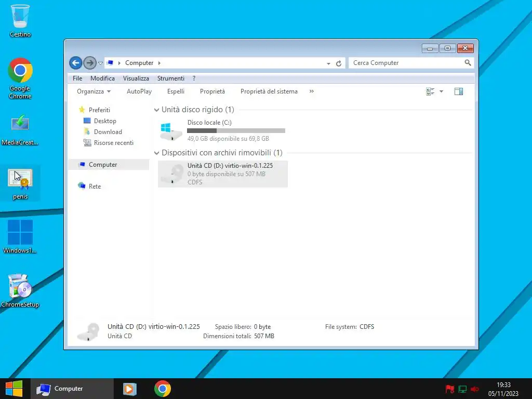Open the view options dropdown arrow

442,91
